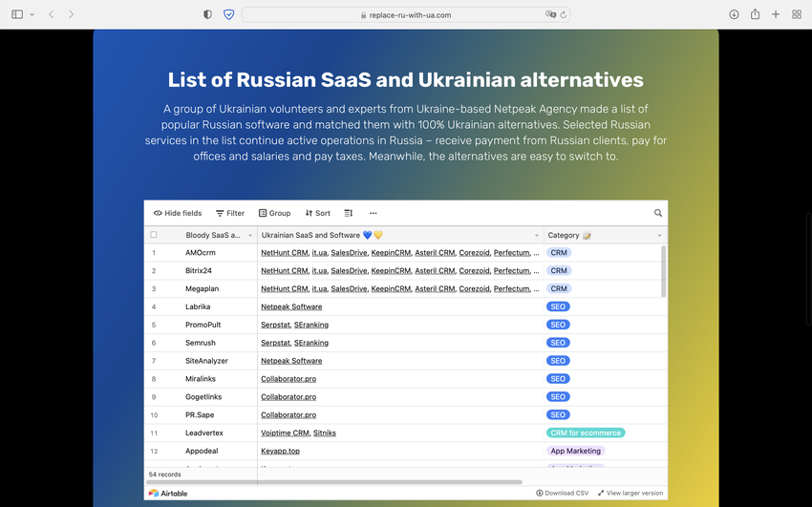Toggle the select-all rows checkbox
Screen dimensions: 812x507
click(x=154, y=235)
